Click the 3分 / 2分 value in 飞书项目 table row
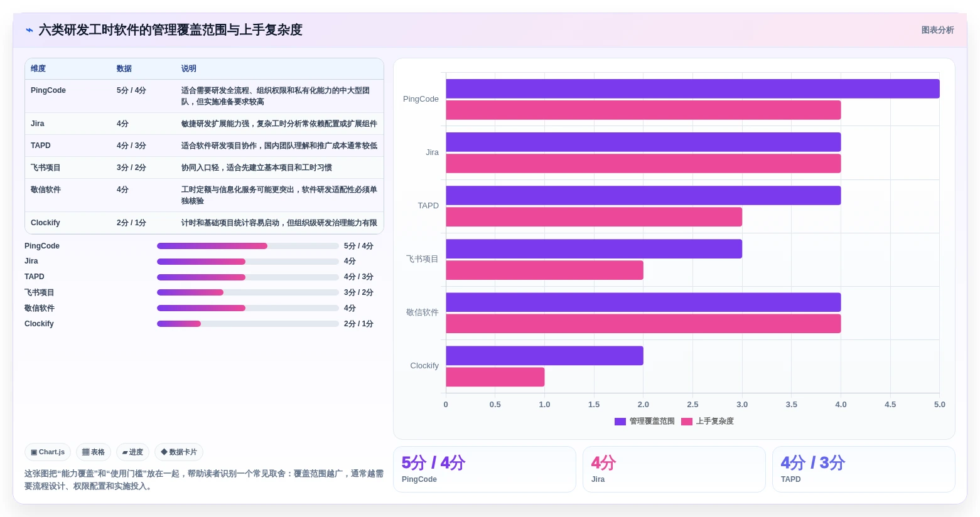This screenshot has height=517, width=980. pos(131,168)
